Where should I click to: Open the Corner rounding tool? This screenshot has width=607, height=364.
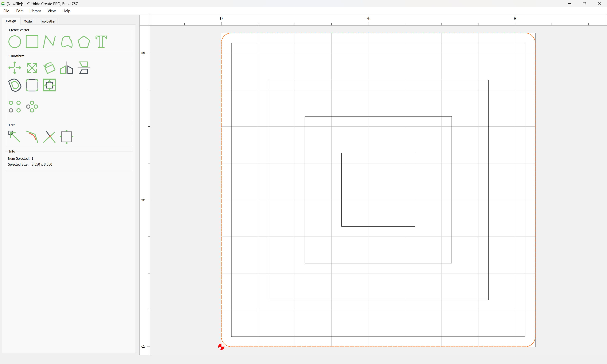(x=32, y=85)
